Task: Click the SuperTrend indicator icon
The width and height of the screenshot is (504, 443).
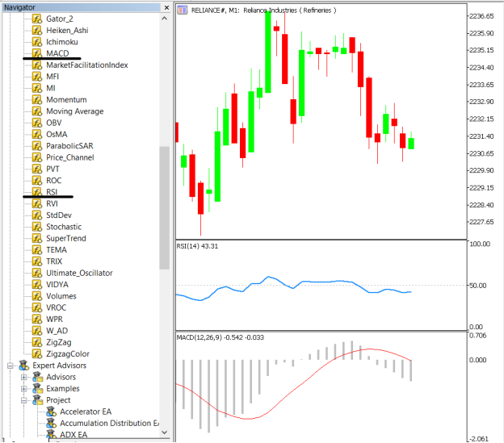Action: click(37, 239)
